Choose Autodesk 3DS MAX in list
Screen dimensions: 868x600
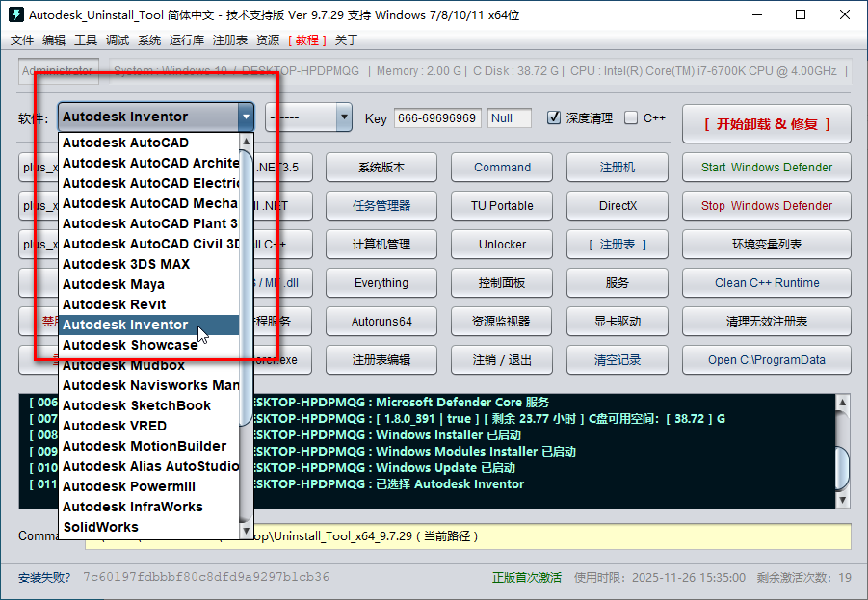[148, 264]
